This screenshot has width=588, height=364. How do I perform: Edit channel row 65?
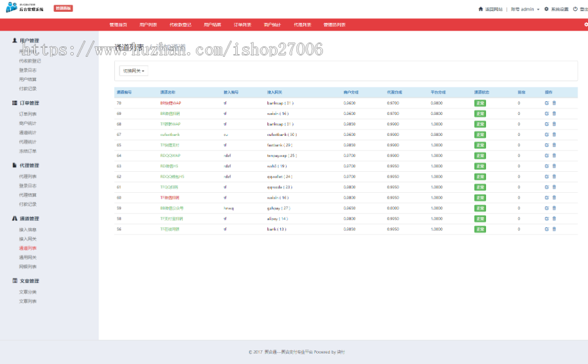[547, 145]
